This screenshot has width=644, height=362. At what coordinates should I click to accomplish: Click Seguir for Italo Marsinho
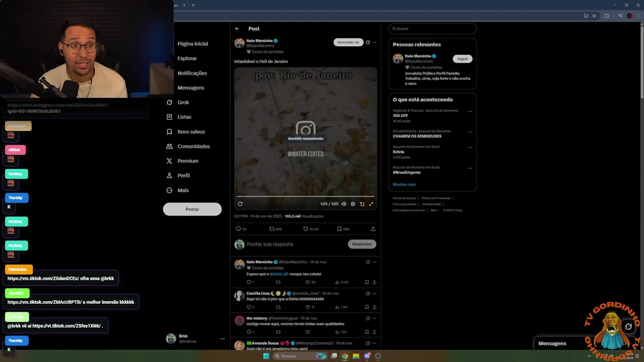click(x=462, y=59)
